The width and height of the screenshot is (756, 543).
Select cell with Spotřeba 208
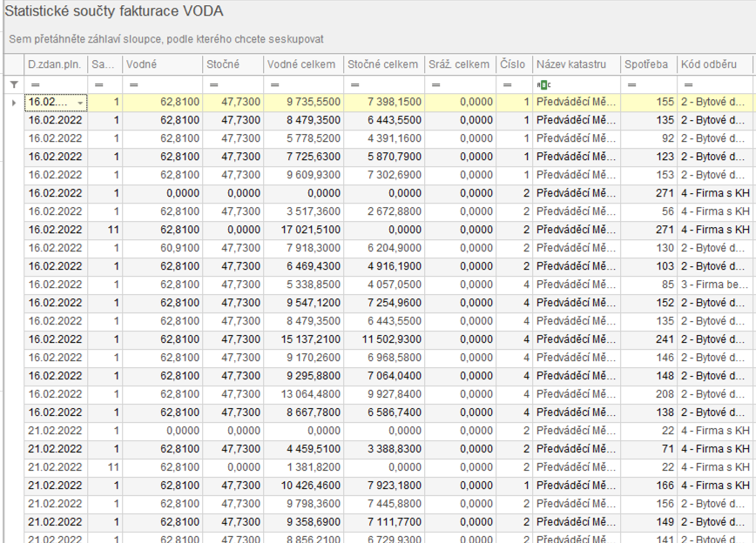649,394
